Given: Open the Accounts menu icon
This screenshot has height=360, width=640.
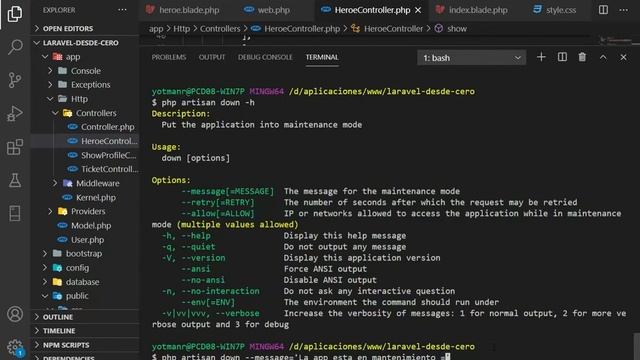Looking at the screenshot, I should coord(15,314).
